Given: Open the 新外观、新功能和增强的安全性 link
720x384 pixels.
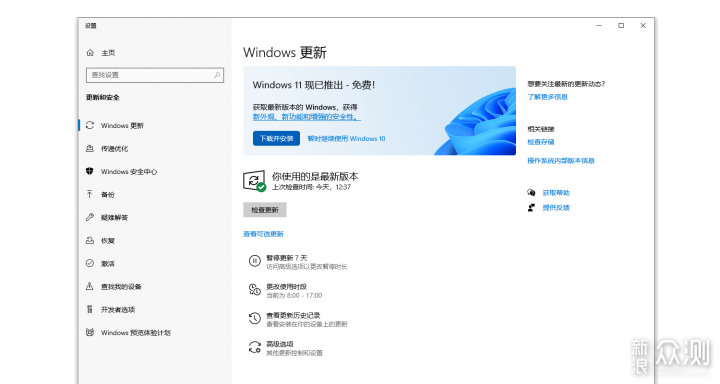Looking at the screenshot, I should 307,117.
